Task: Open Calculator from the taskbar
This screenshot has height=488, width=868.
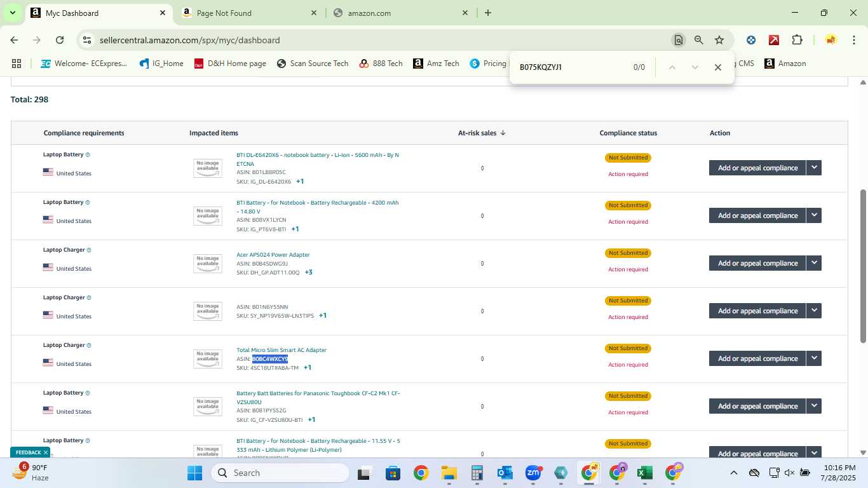Action: pos(477,473)
